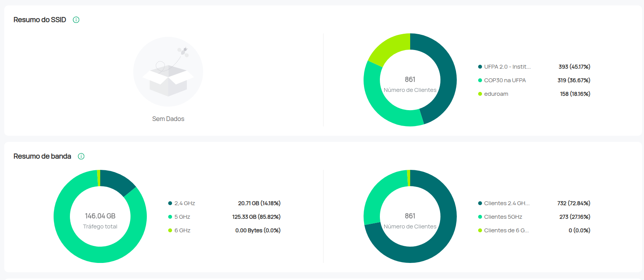This screenshot has width=644, height=280.
Task: Click the Resumo do SSID heading
Action: 40,20
